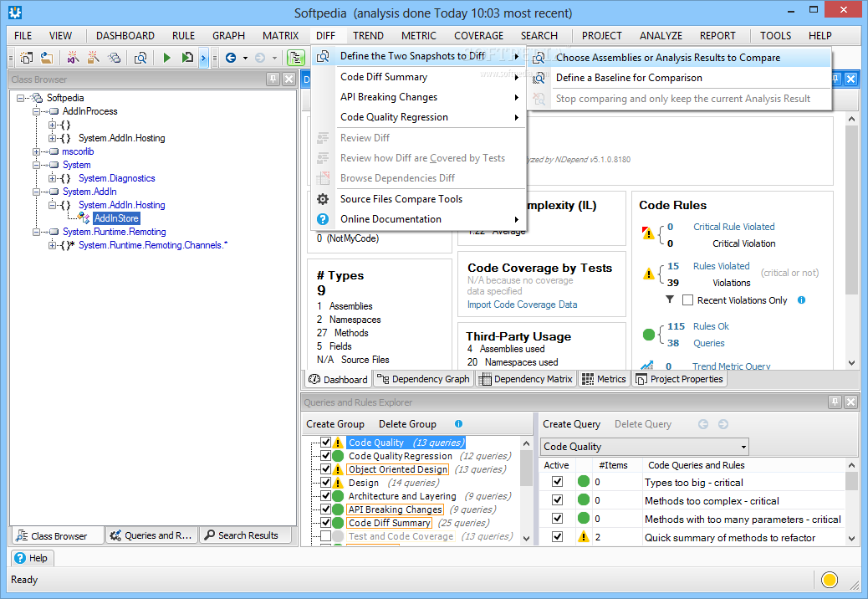Click the green tree view toolbar icon

click(x=296, y=58)
